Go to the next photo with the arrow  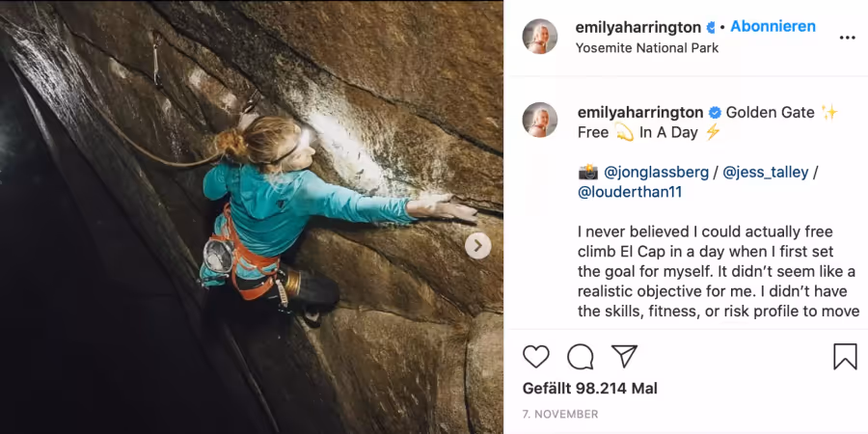tap(477, 246)
